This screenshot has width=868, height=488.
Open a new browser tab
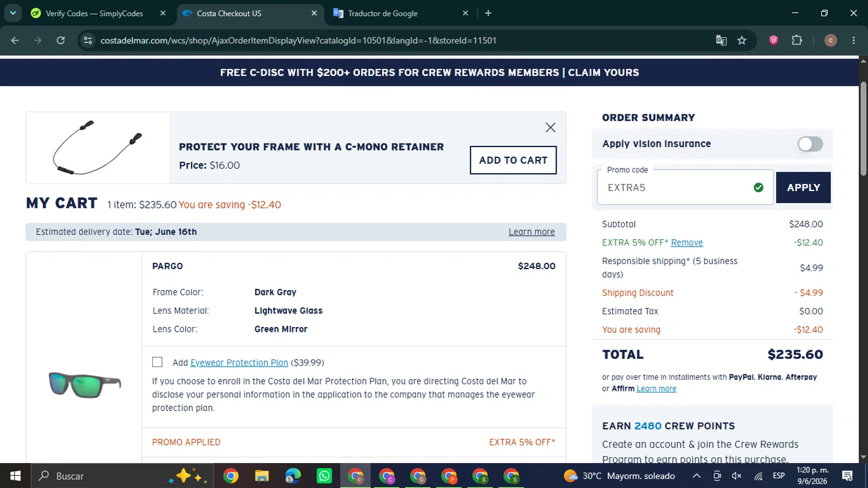click(488, 13)
